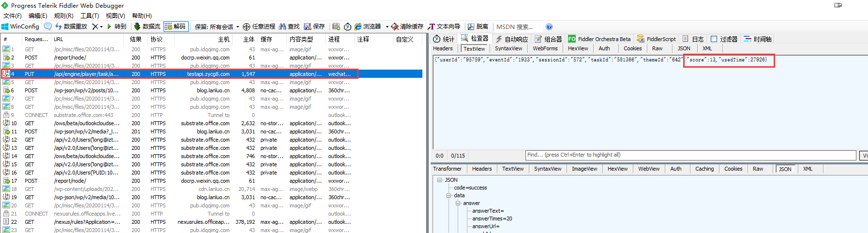868x233 pixels.
Task: Select request WebForms tab
Action: [x=545, y=48]
